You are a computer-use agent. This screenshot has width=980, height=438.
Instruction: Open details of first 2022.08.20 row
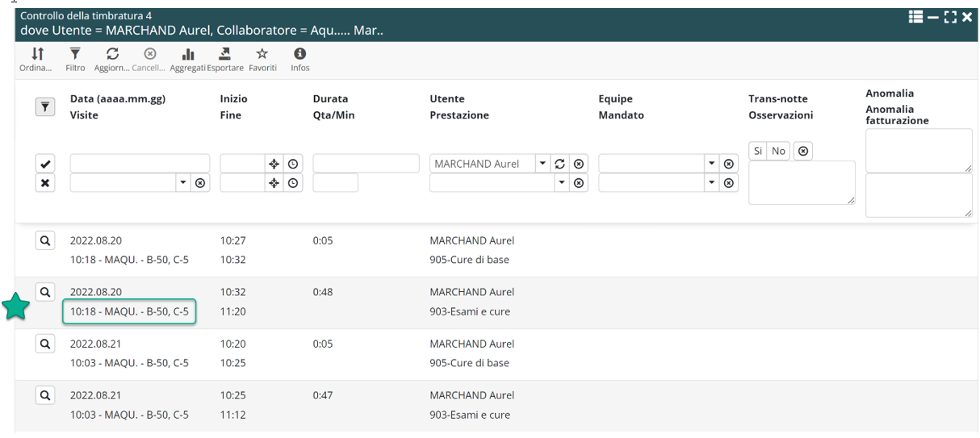pyautogui.click(x=45, y=240)
